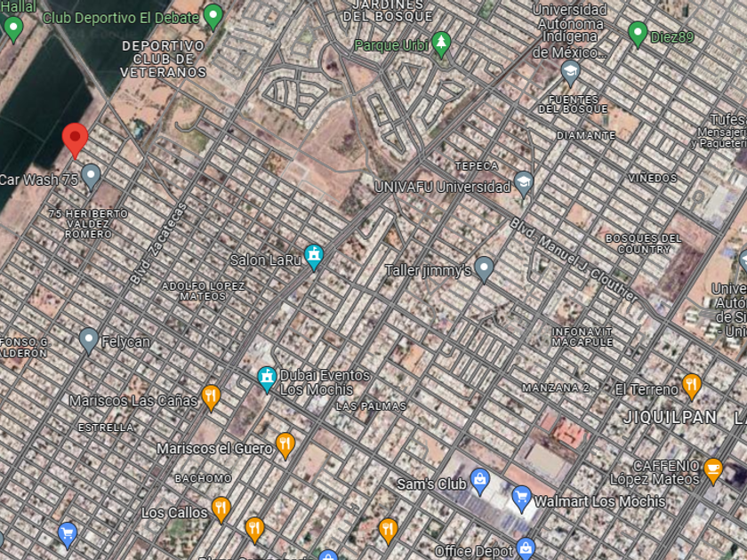This screenshot has width=747, height=560.
Task: Open the Los Callos label
Action: click(174, 513)
